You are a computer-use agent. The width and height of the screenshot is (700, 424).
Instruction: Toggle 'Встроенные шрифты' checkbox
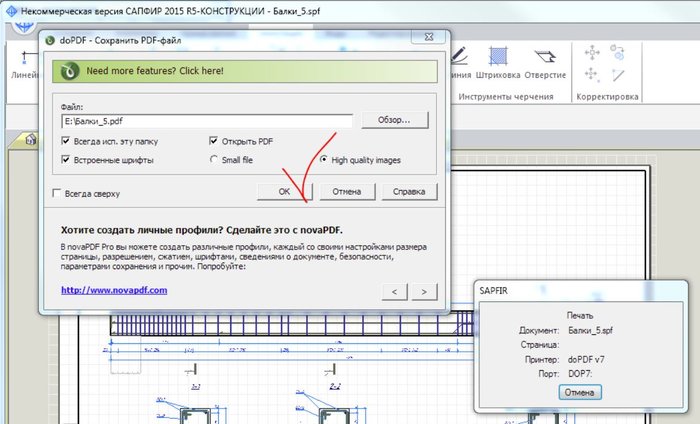66,159
